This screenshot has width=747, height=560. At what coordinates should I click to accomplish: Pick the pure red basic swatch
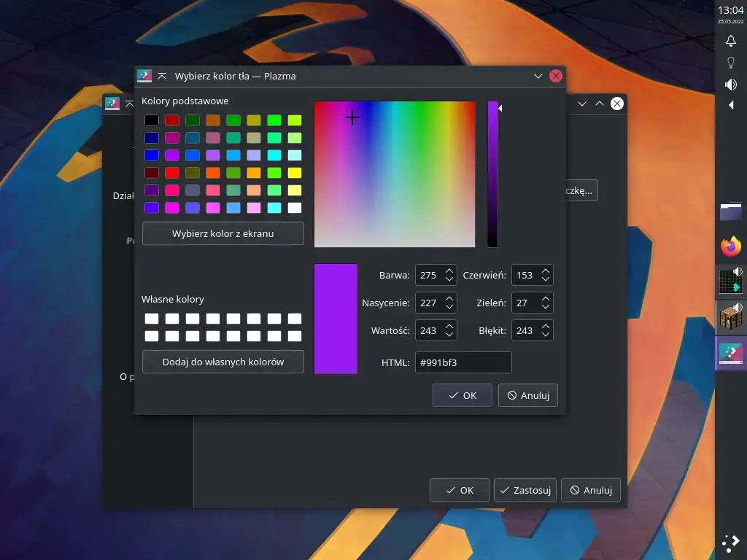(x=172, y=173)
